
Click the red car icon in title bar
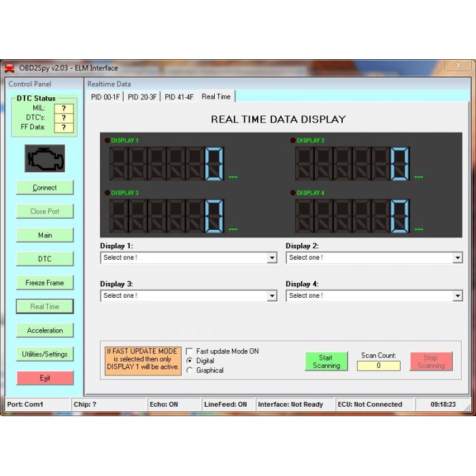pyautogui.click(x=10, y=68)
